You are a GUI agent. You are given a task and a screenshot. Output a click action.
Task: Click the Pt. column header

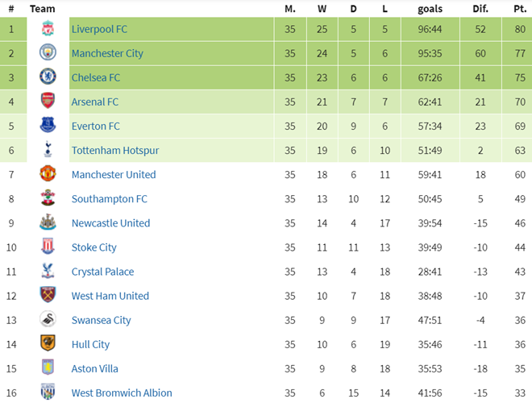coord(520,9)
